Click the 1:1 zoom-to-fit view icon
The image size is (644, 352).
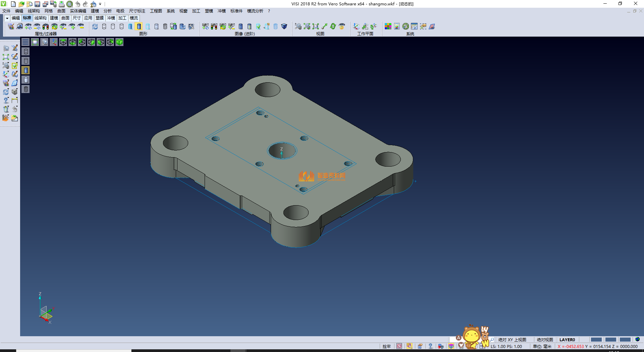[316, 27]
